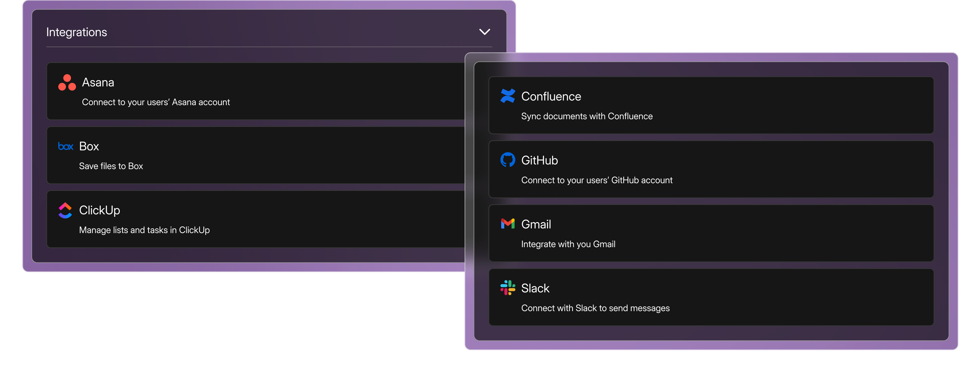The image size is (980, 374).
Task: Open the Box integration title
Action: (89, 147)
